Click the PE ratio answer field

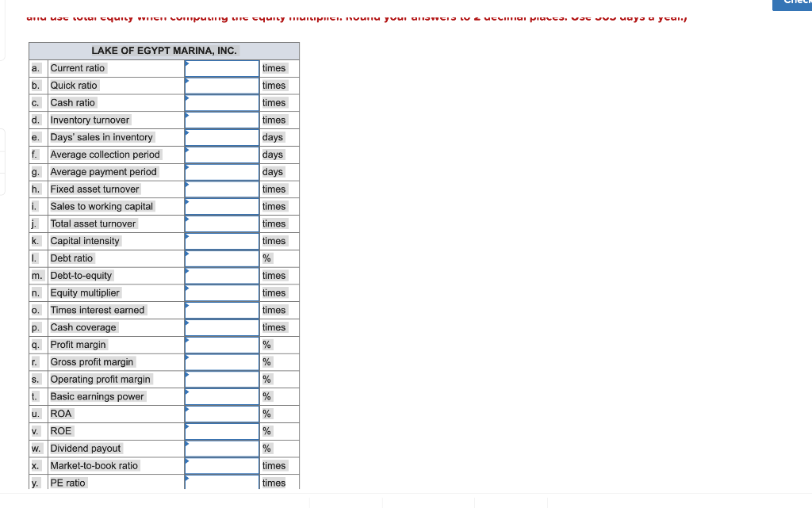click(222, 483)
